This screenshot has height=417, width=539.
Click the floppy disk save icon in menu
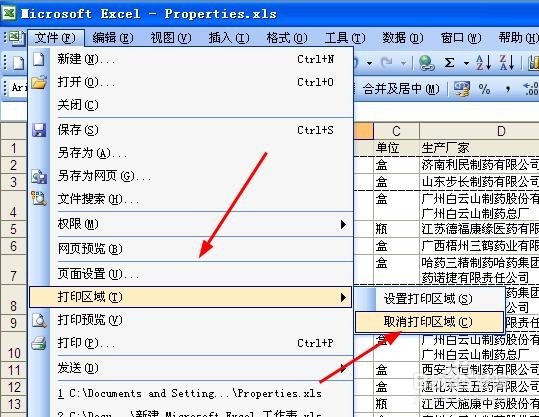click(x=39, y=130)
